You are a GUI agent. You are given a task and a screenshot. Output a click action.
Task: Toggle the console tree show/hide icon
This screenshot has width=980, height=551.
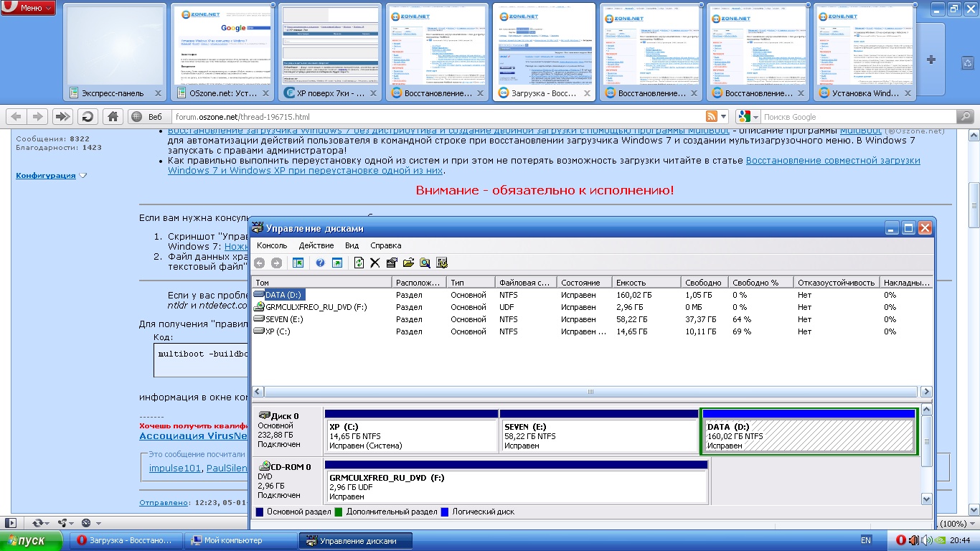[298, 263]
